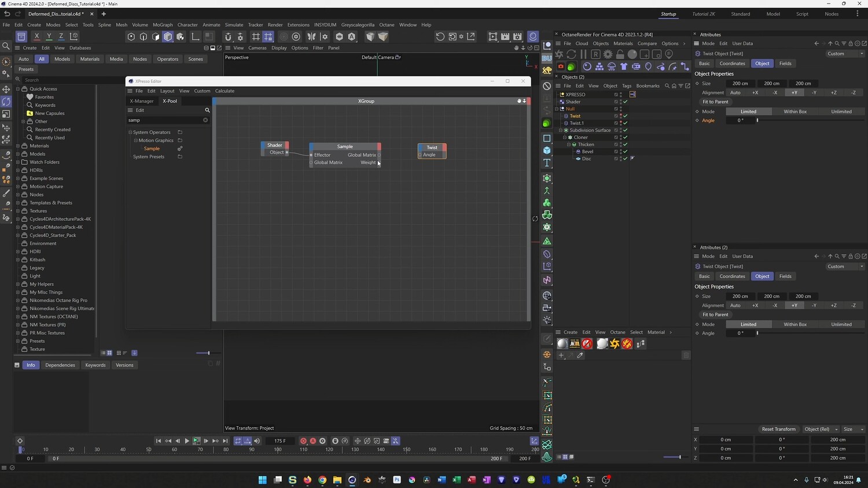
Task: Open Octane live viewer settings gear icon
Action: coord(608,54)
